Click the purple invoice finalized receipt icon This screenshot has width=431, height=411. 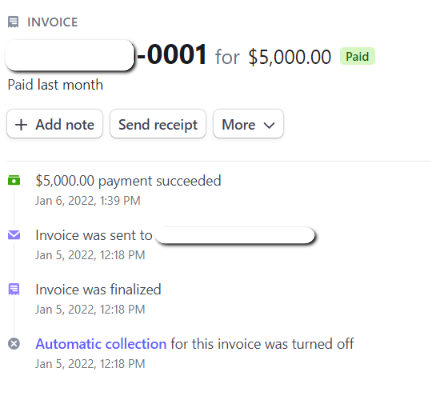click(x=14, y=289)
